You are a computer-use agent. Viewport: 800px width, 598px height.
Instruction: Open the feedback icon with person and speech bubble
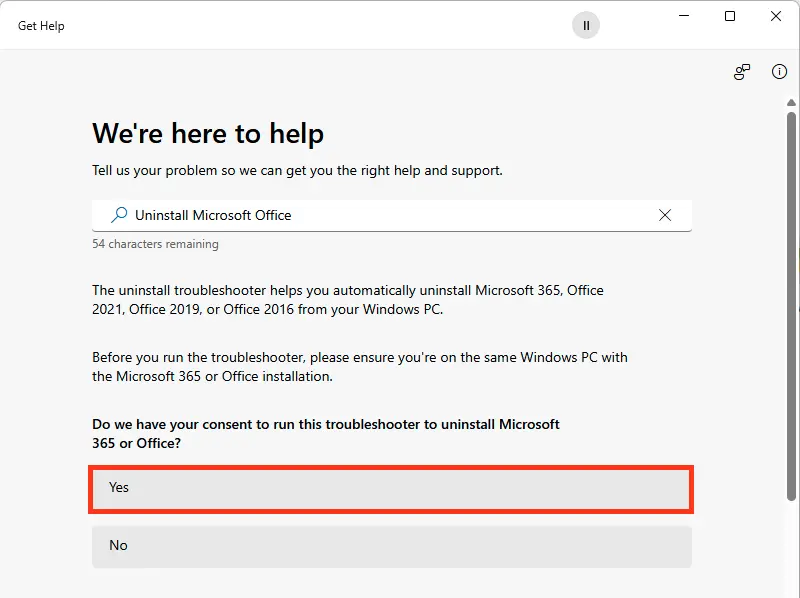click(742, 72)
